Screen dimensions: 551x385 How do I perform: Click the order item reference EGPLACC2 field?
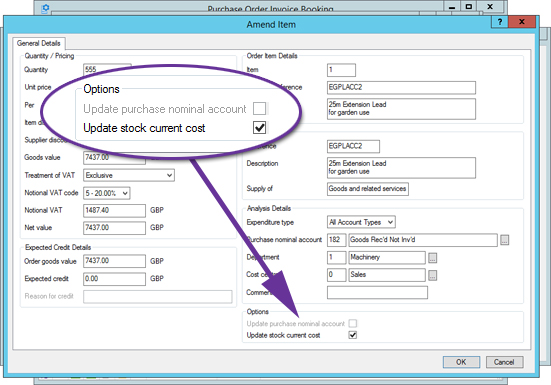[x=401, y=87]
